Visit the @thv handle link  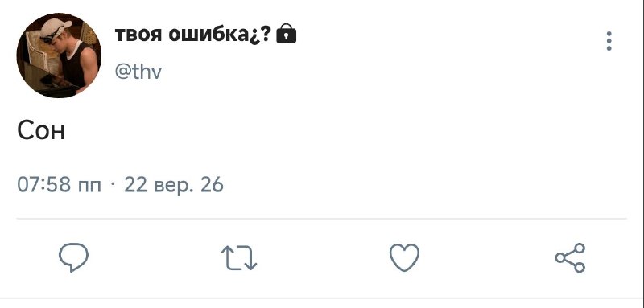click(138, 72)
